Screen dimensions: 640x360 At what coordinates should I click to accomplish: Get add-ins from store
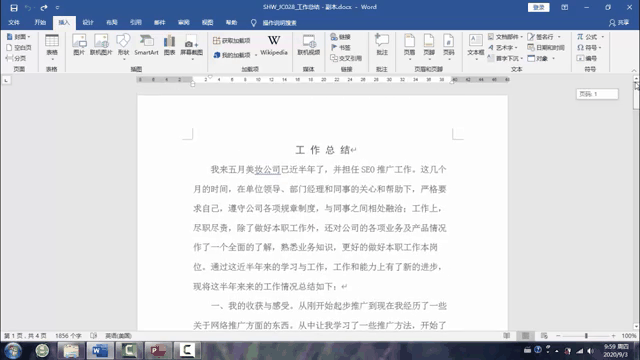click(231, 40)
